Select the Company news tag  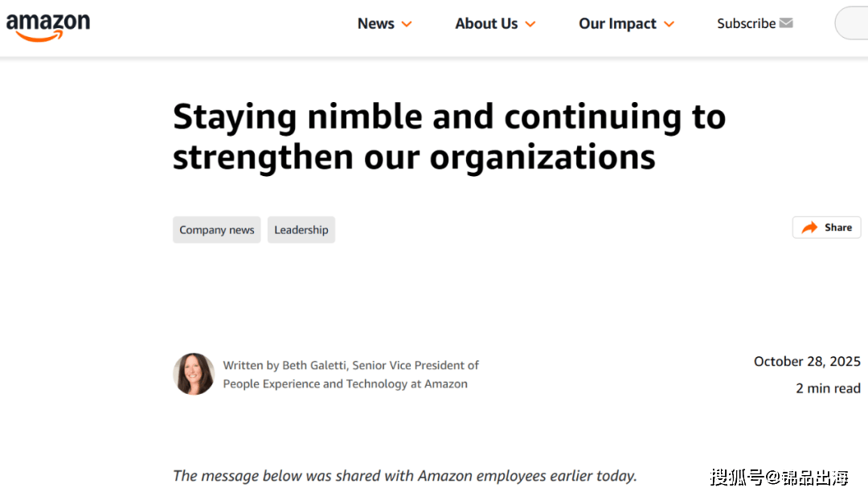(217, 230)
